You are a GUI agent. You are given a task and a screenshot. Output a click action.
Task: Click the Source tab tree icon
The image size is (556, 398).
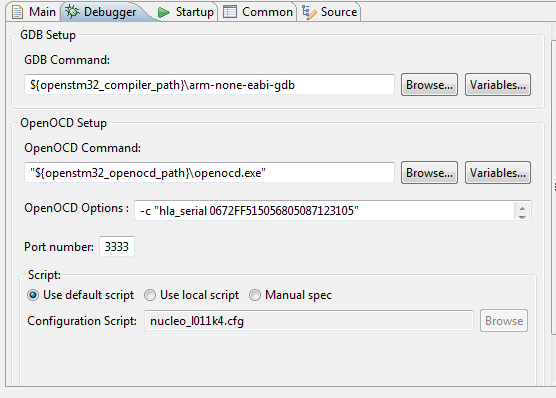[309, 12]
